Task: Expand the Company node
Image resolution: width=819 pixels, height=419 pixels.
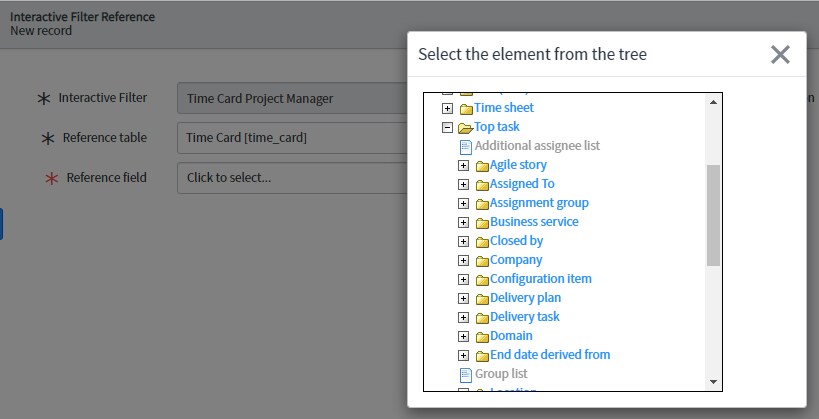Action: [x=463, y=260]
